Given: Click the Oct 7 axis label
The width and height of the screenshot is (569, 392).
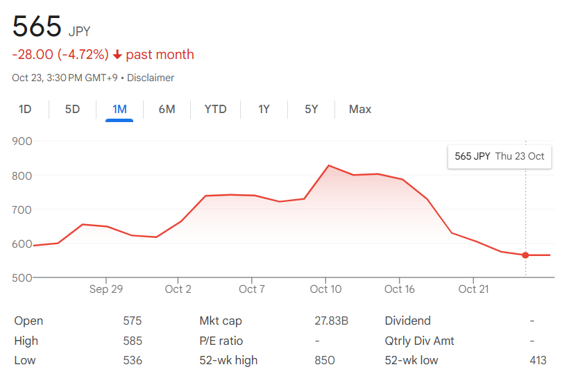Looking at the screenshot, I should pyautogui.click(x=252, y=289).
